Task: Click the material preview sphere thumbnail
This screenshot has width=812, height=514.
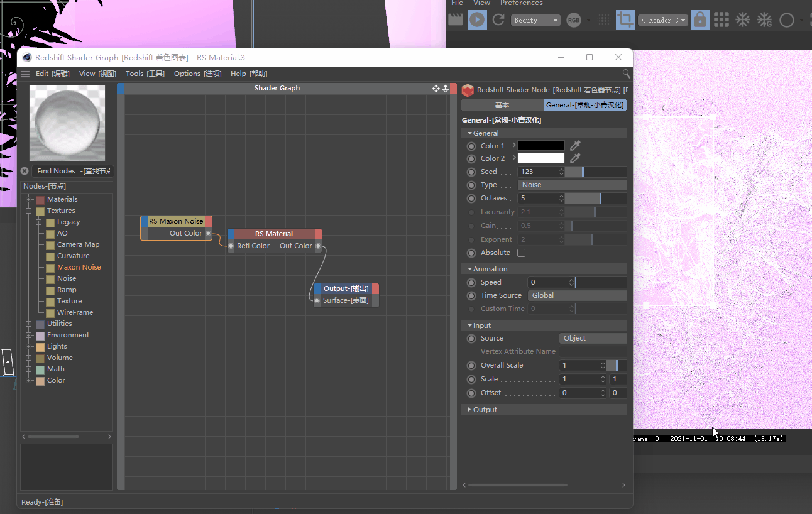Action: tap(67, 123)
